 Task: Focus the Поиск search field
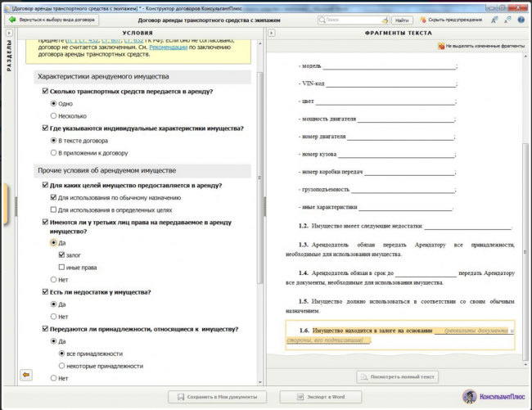click(x=353, y=20)
